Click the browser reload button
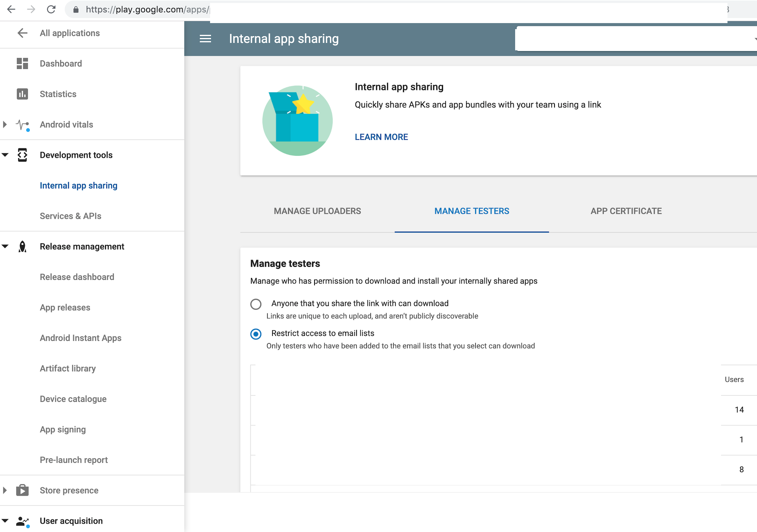The height and width of the screenshot is (532, 757). click(x=51, y=9)
